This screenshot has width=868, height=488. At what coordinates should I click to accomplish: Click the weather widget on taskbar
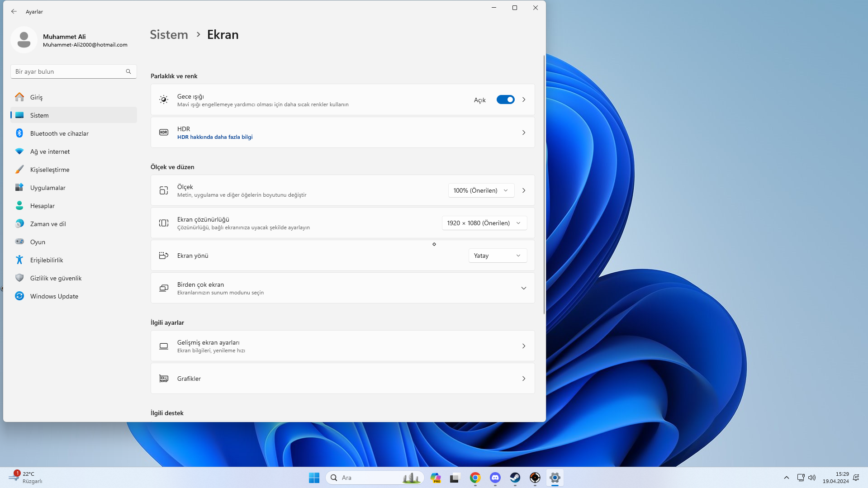pos(26,478)
